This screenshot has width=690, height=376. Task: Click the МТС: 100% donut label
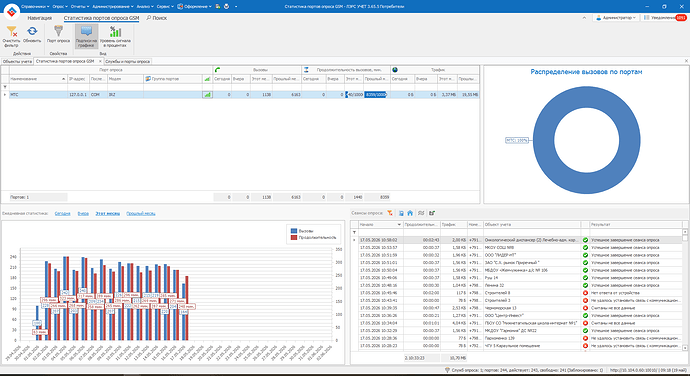point(517,140)
